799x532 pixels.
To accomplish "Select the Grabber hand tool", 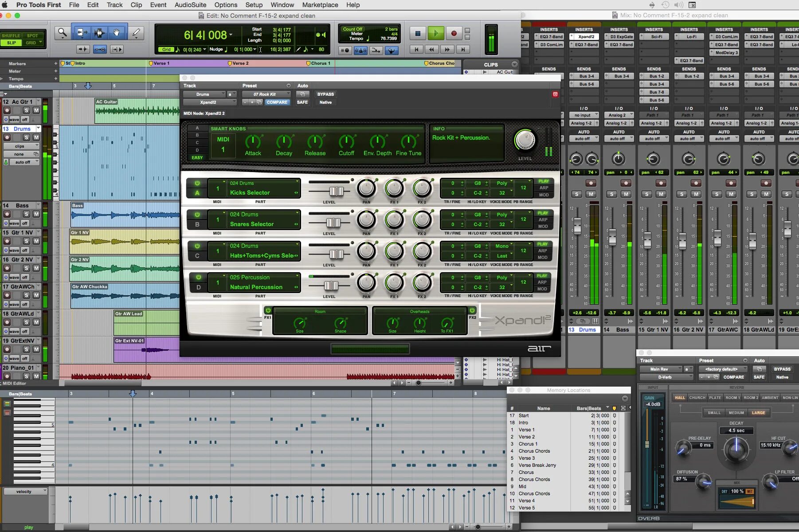I will (x=117, y=32).
